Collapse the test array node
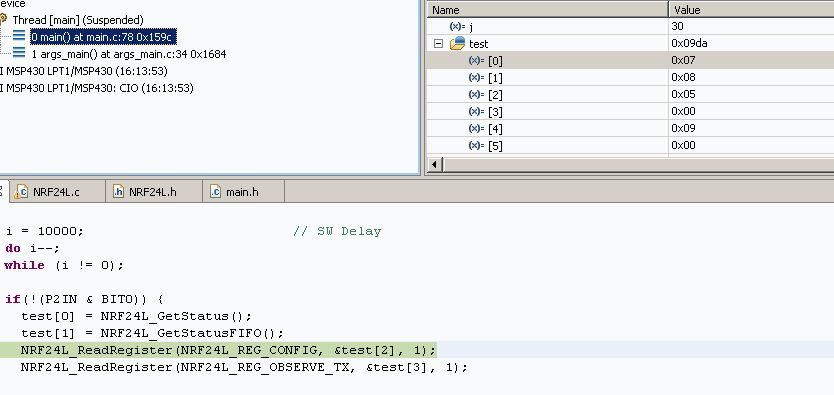 click(x=438, y=44)
